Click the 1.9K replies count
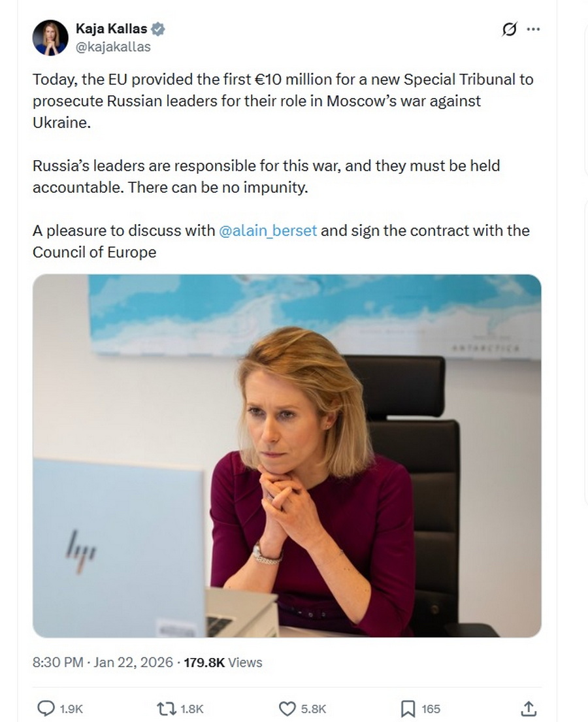 (71, 709)
